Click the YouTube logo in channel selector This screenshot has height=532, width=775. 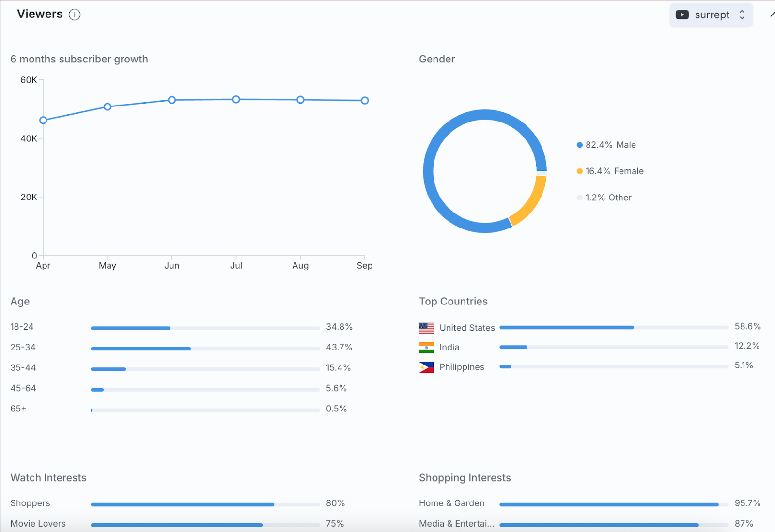click(x=682, y=15)
